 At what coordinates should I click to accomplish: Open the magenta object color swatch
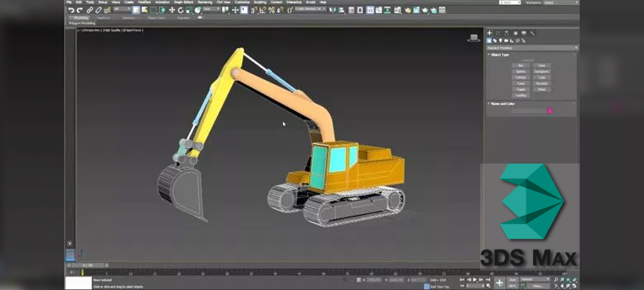click(x=550, y=111)
